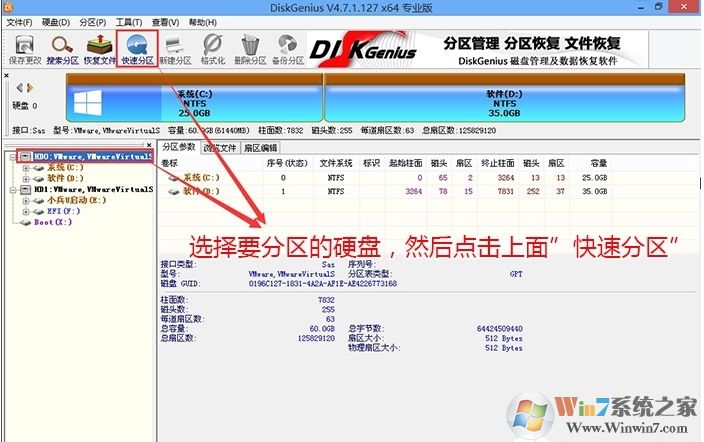Open the 文件(F) menu
The width and height of the screenshot is (704, 442).
click(x=19, y=22)
